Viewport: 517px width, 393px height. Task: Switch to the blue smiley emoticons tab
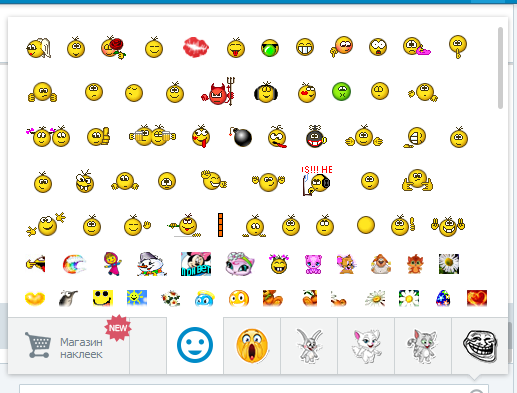(195, 345)
